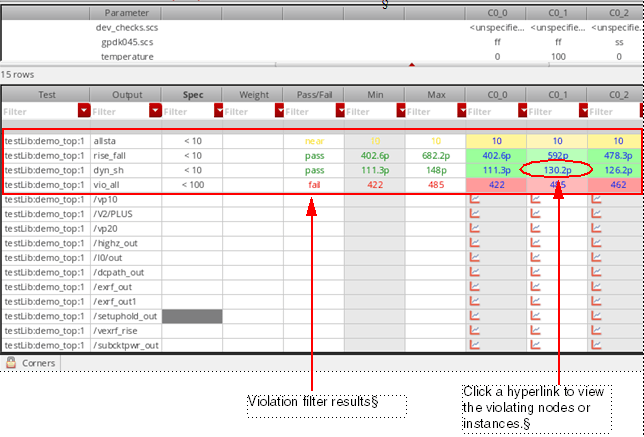Click the Output filter input field
Image resolution: width=644 pixels, height=437 pixels.
(120, 111)
